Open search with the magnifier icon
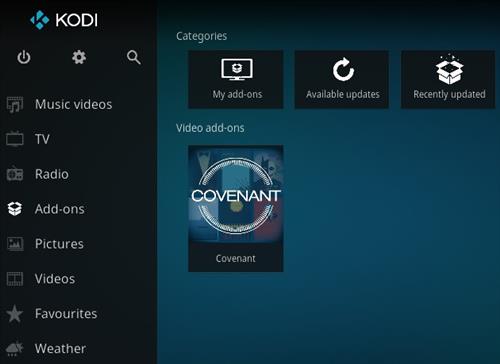The image size is (500, 364). click(134, 57)
